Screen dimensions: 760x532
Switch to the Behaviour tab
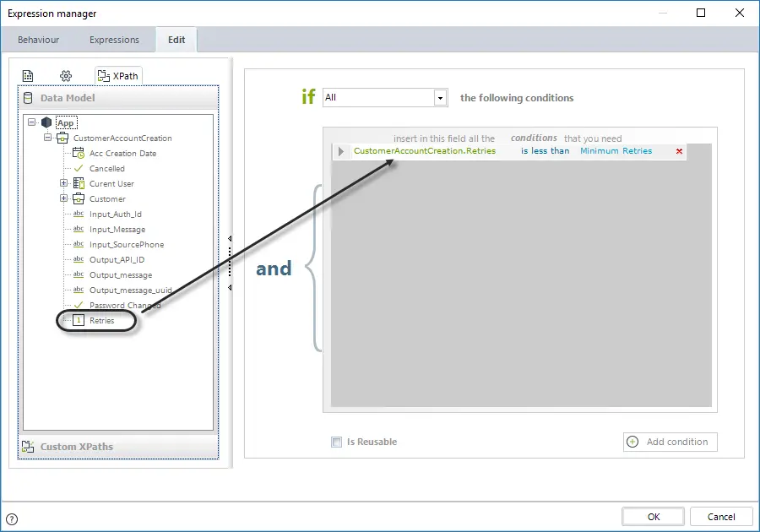38,40
